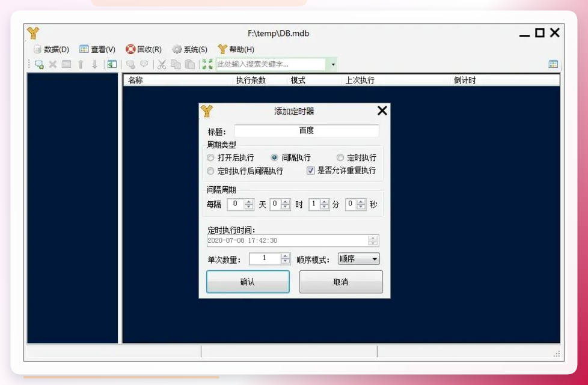Close the main DB.mdb window

click(554, 33)
